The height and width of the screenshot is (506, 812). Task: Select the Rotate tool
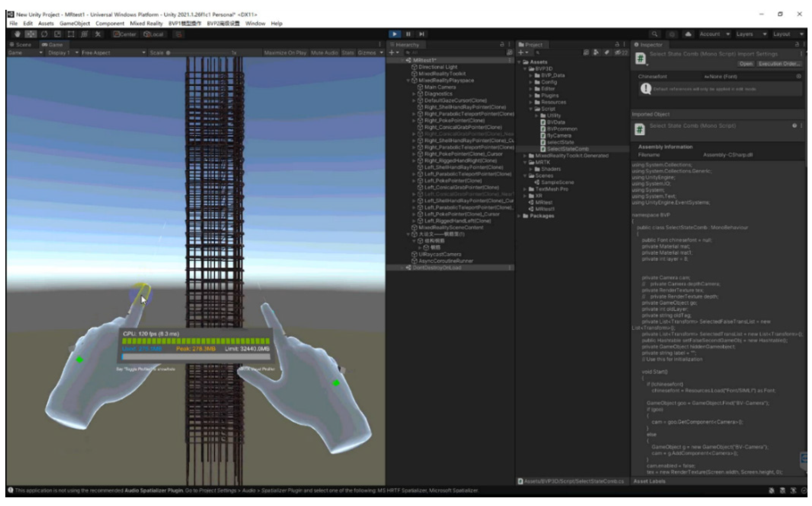(44, 34)
